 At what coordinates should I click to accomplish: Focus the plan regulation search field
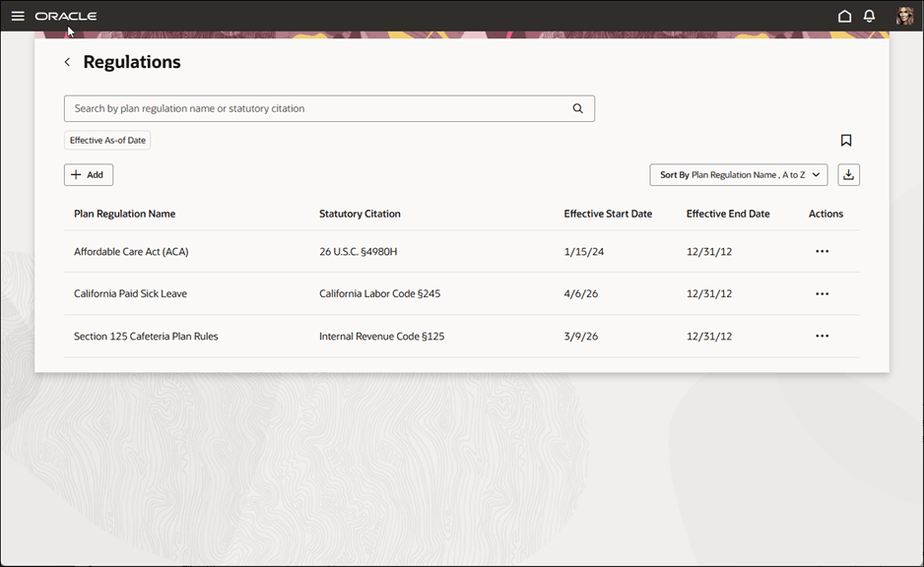coord(329,109)
